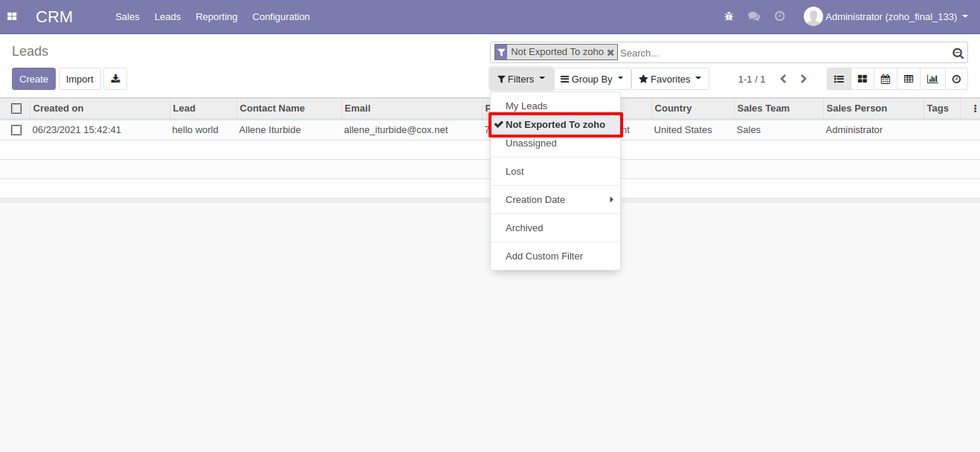The height and width of the screenshot is (452, 980).
Task: Expand the Creation Date submenu
Action: pos(555,200)
